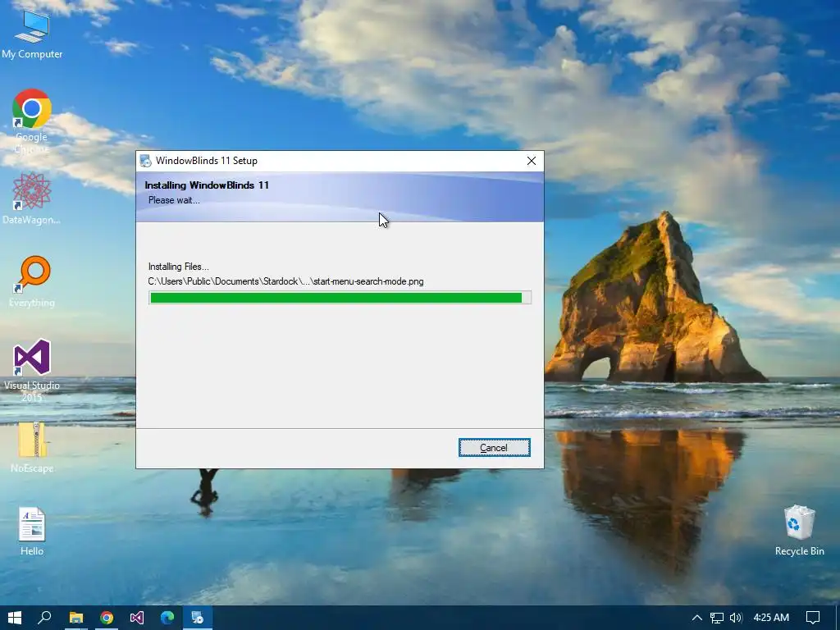Select the NoEscape zip archive icon
The image size is (840, 630).
[x=32, y=447]
